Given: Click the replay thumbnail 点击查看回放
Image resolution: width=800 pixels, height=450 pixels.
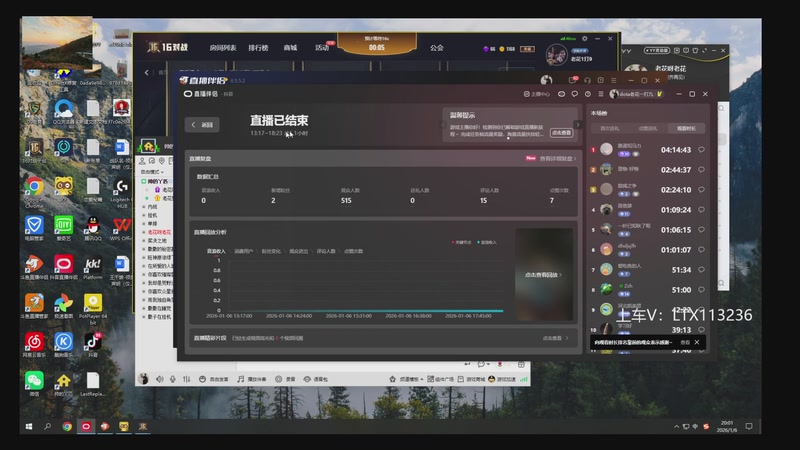Looking at the screenshot, I should tap(544, 274).
